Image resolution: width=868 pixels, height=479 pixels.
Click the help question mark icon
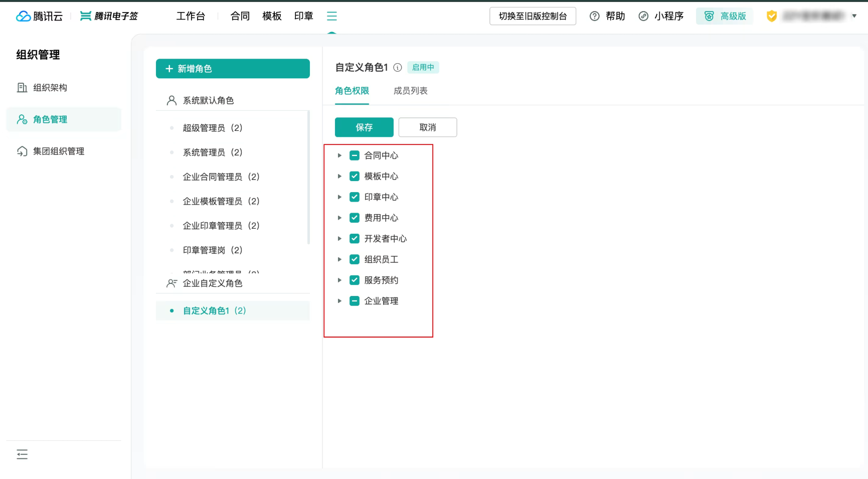pyautogui.click(x=595, y=16)
